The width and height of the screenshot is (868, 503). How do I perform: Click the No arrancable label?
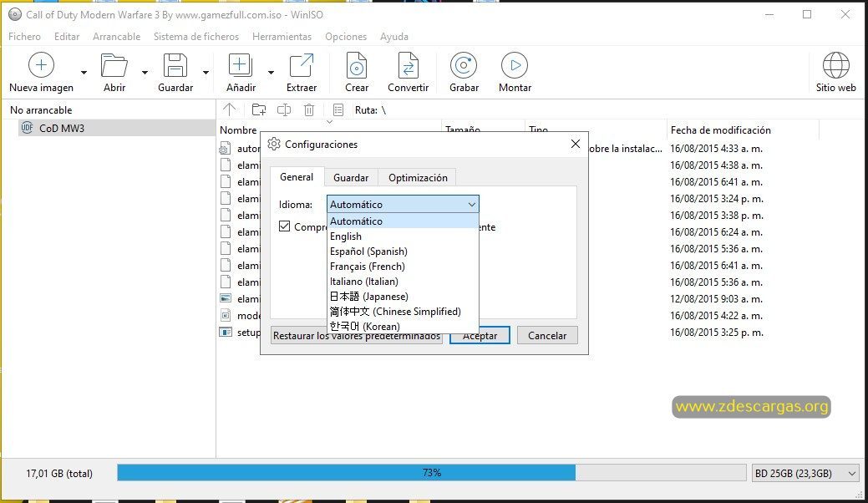pyautogui.click(x=41, y=109)
